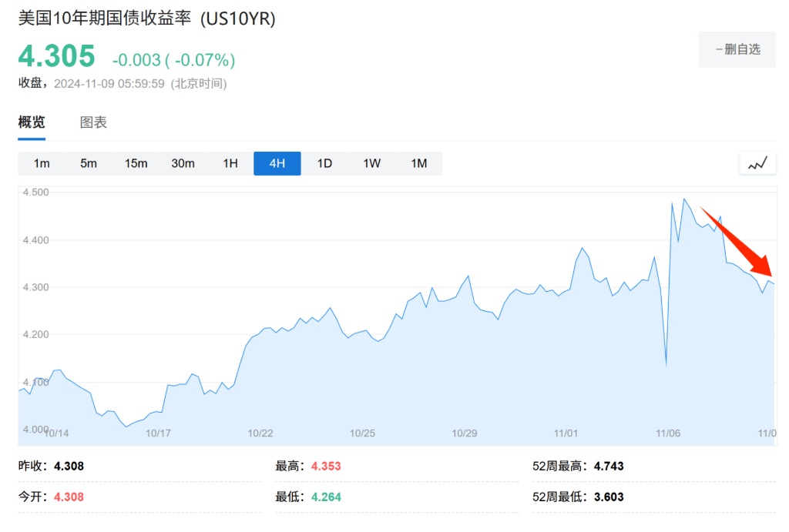Click the active 4H interval button

(277, 163)
